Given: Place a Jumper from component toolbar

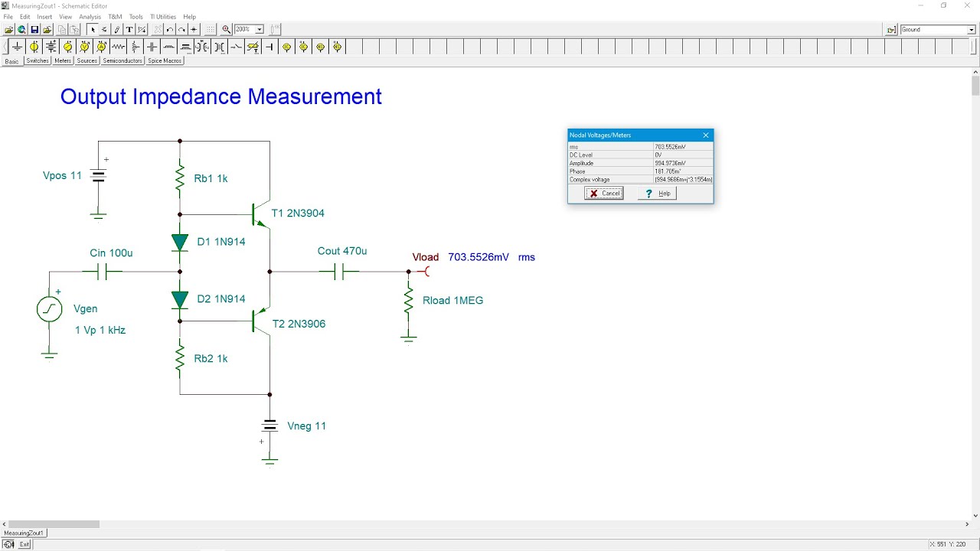Looking at the screenshot, I should [269, 47].
